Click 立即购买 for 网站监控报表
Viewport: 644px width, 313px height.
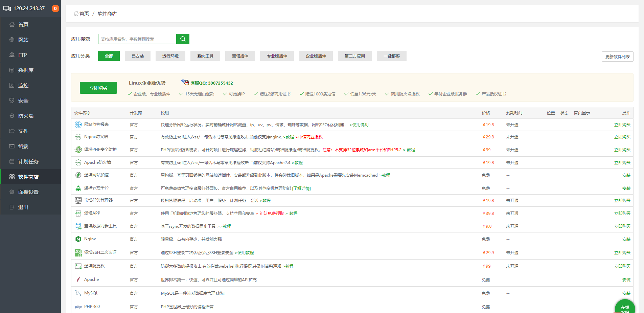(622, 125)
